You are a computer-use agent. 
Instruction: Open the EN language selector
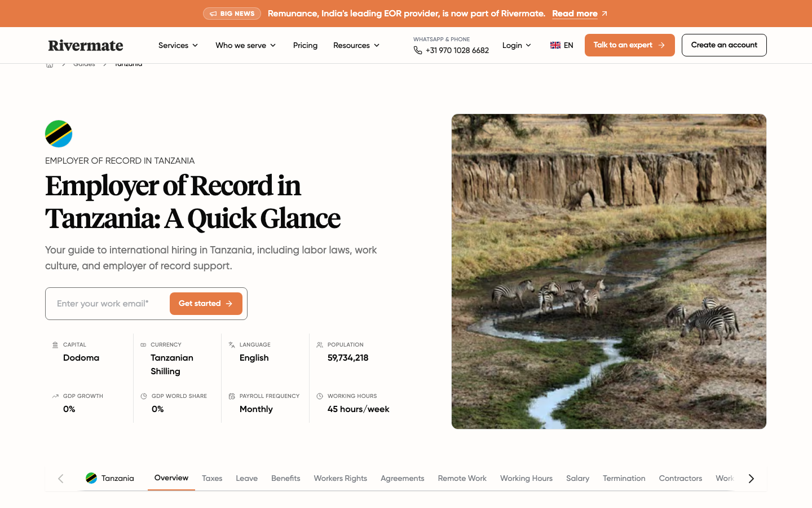coord(562,45)
